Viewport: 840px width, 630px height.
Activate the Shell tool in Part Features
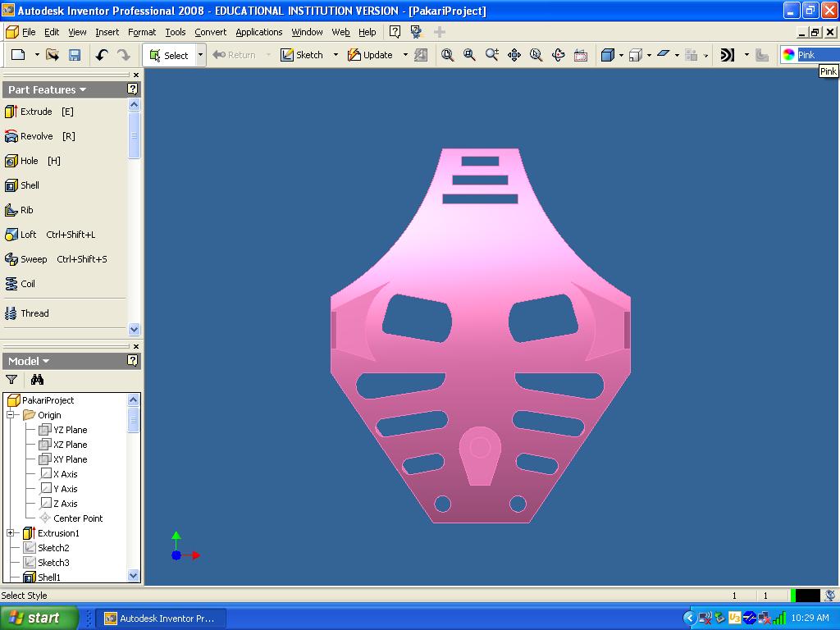(30, 185)
